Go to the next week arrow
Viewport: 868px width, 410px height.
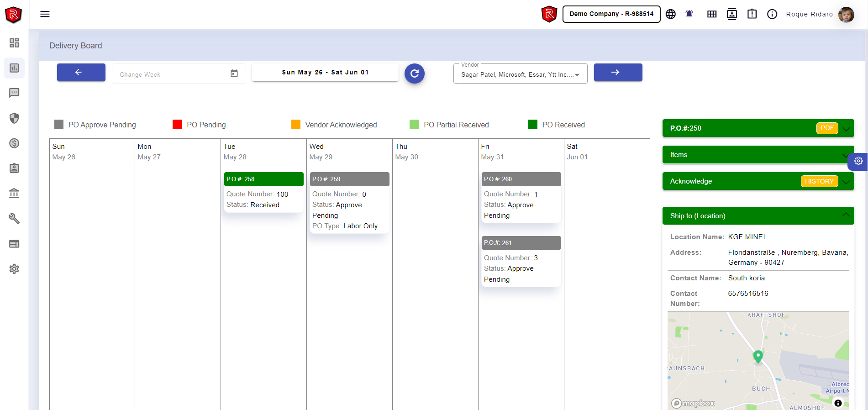coord(618,73)
